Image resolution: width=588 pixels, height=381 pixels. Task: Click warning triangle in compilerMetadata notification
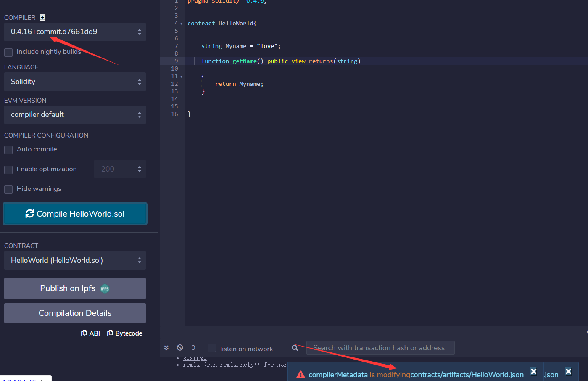301,374
